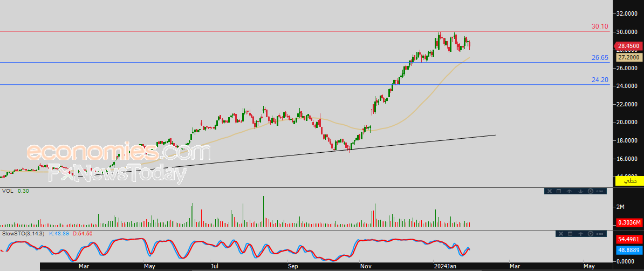Viewport: 644px width, 271px height.
Task: Click the 30.10 resistance level label
Action: tap(600, 26)
